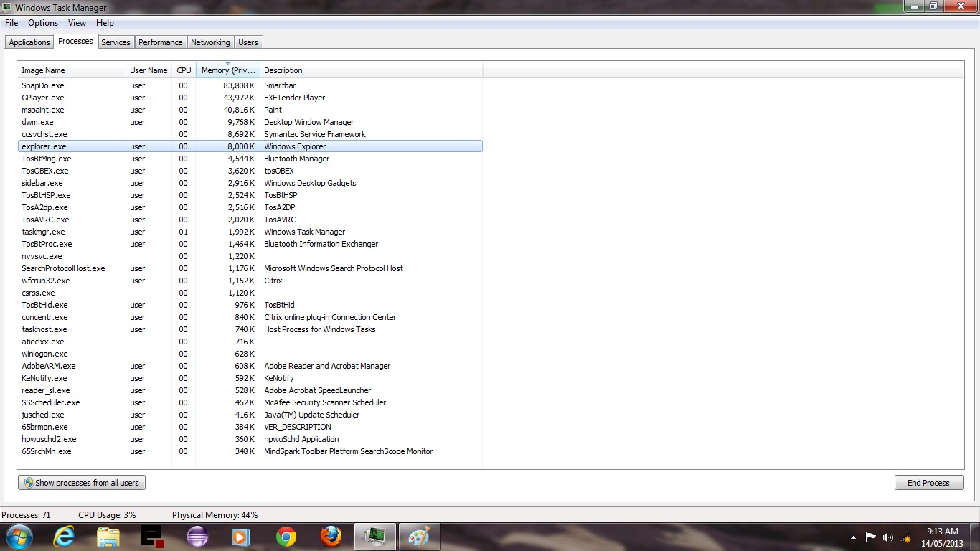Click the CPU Usage 3% status entry
This screenshot has width=980, height=551.
pyautogui.click(x=107, y=515)
